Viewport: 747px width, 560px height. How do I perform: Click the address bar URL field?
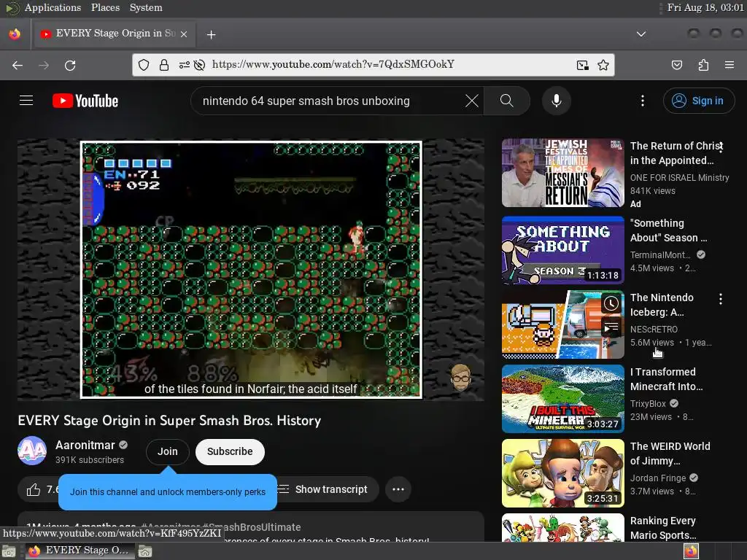(373, 65)
